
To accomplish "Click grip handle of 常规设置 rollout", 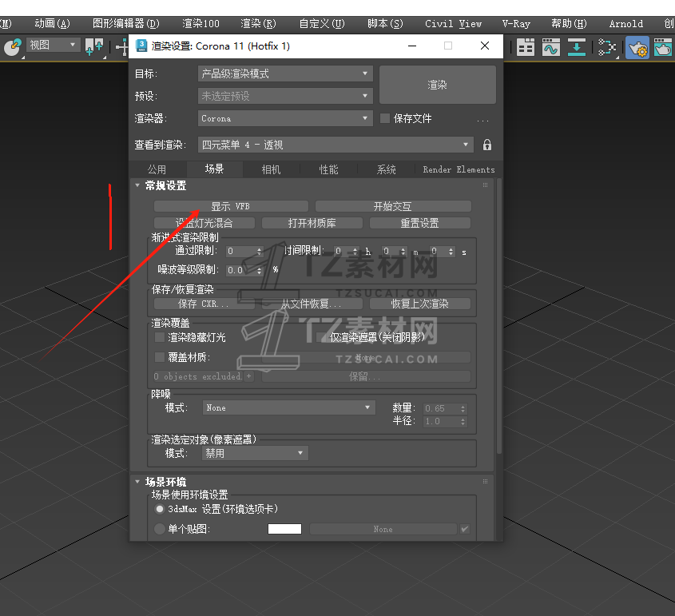I will pos(485,185).
